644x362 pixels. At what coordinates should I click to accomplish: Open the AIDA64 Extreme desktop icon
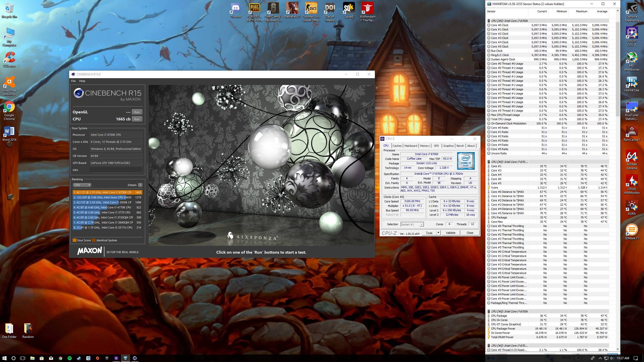coord(632,160)
